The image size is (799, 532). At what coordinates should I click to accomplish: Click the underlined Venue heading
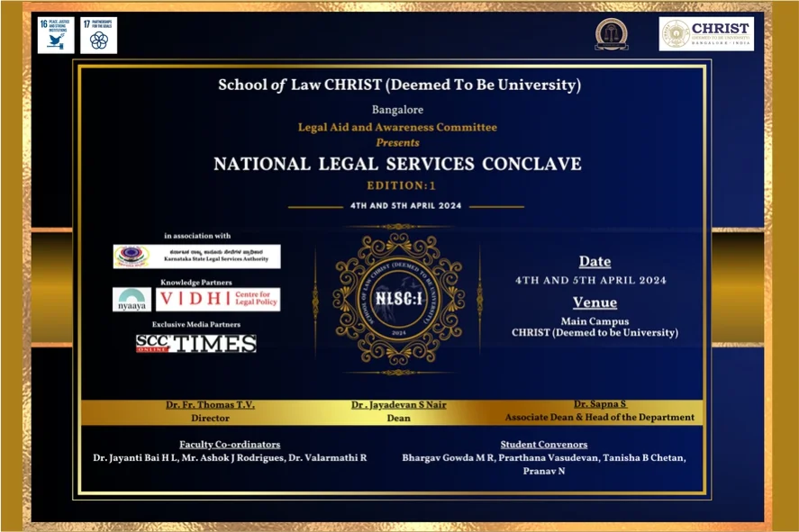(595, 302)
